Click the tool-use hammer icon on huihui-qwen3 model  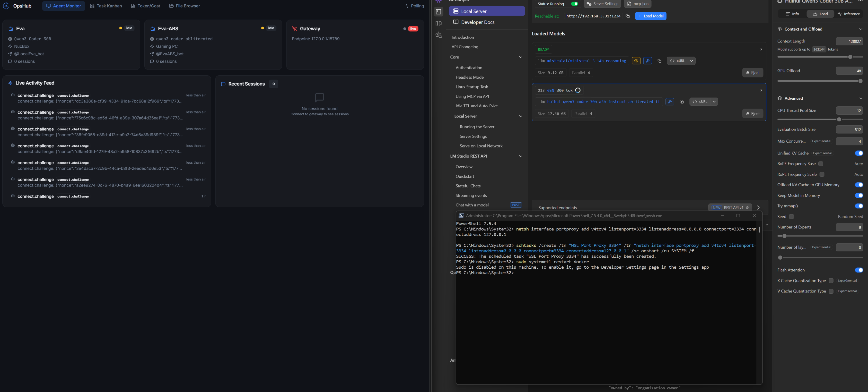pos(669,102)
